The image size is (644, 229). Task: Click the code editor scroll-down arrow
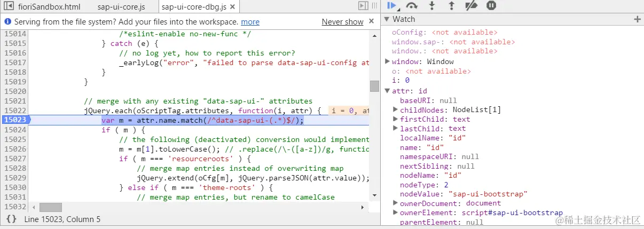(x=374, y=195)
